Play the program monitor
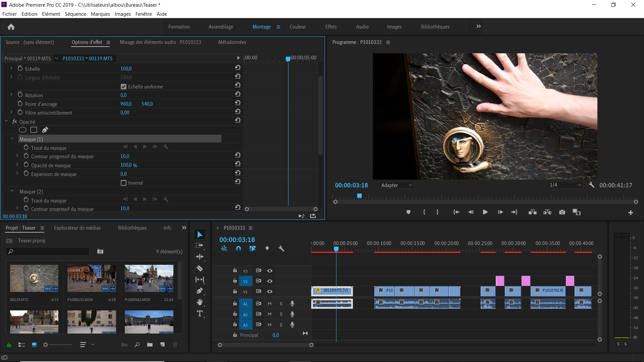The height and width of the screenshot is (362, 644). click(x=485, y=212)
